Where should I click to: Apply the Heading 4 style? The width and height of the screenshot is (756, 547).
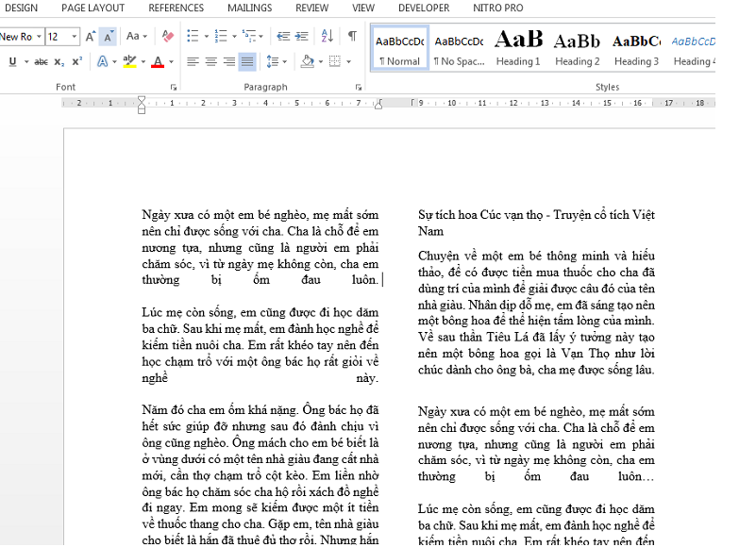(693, 48)
